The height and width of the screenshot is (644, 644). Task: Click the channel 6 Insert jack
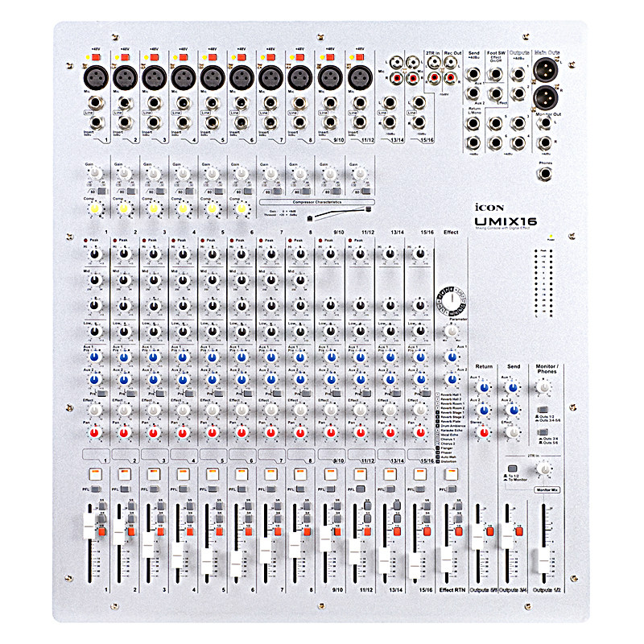(242, 122)
